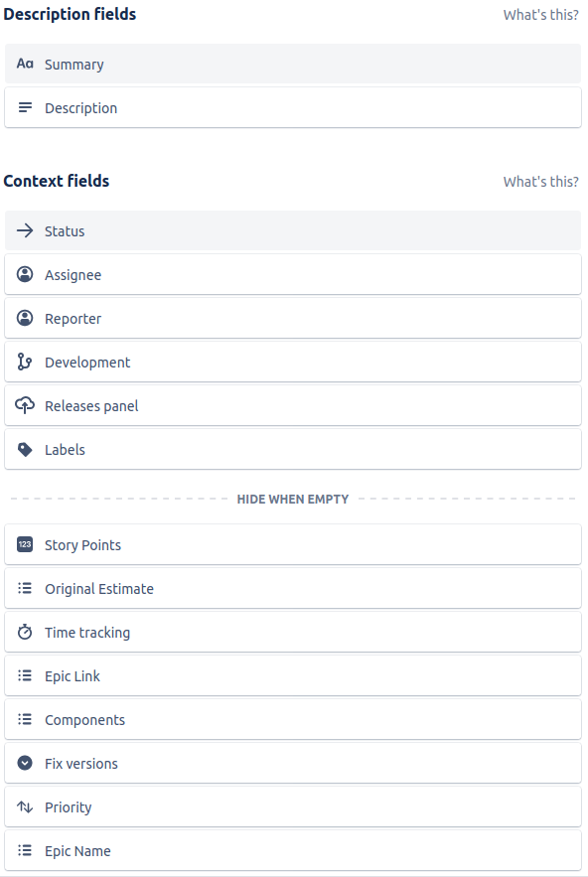Click the Hide When Empty divider
This screenshot has height=877, width=588.
(x=293, y=499)
